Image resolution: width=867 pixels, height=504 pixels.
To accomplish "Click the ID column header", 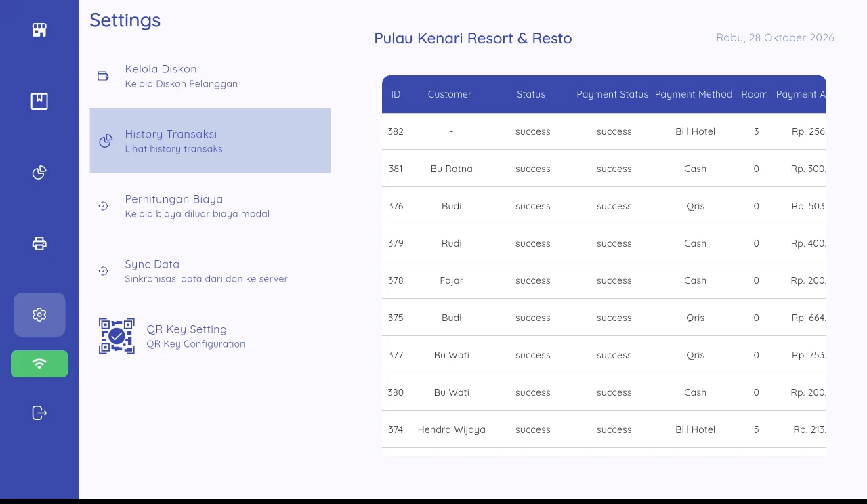I will point(396,94).
